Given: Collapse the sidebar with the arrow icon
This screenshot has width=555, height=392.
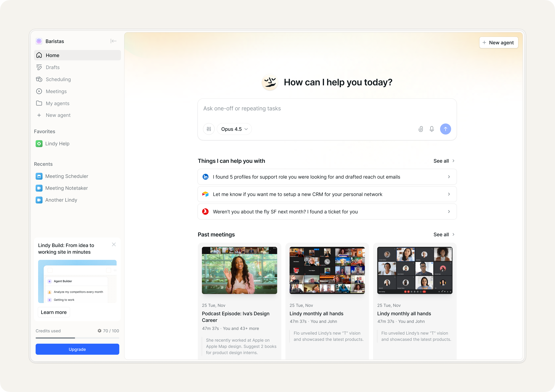Looking at the screenshot, I should 113,41.
